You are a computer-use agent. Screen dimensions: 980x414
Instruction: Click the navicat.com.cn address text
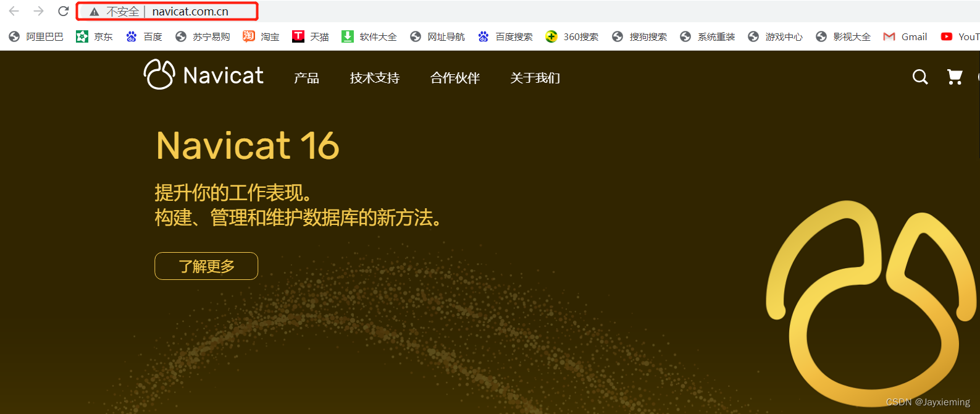pos(190,12)
